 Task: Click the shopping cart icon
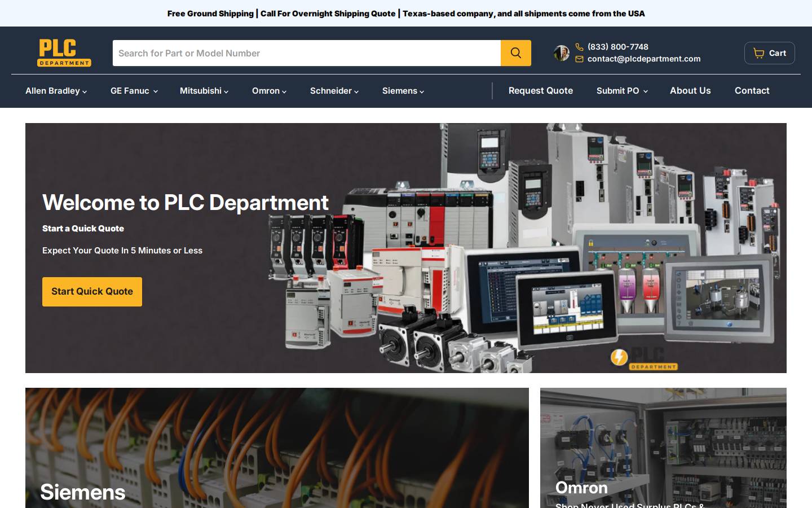(x=759, y=53)
